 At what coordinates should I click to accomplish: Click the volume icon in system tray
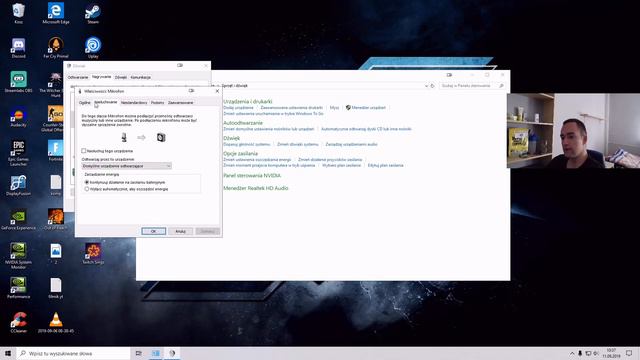point(596,353)
